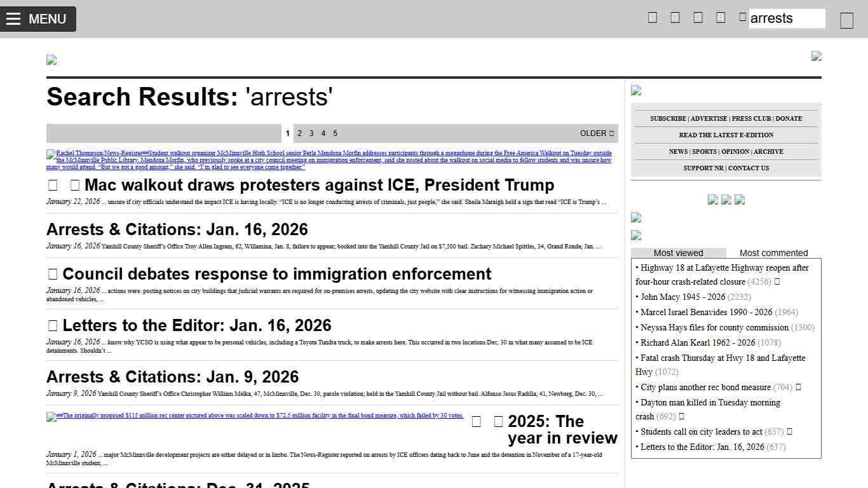Open 'Arrests & Citations: Jan. 16, 2026' article
868x488 pixels.
pos(177,230)
